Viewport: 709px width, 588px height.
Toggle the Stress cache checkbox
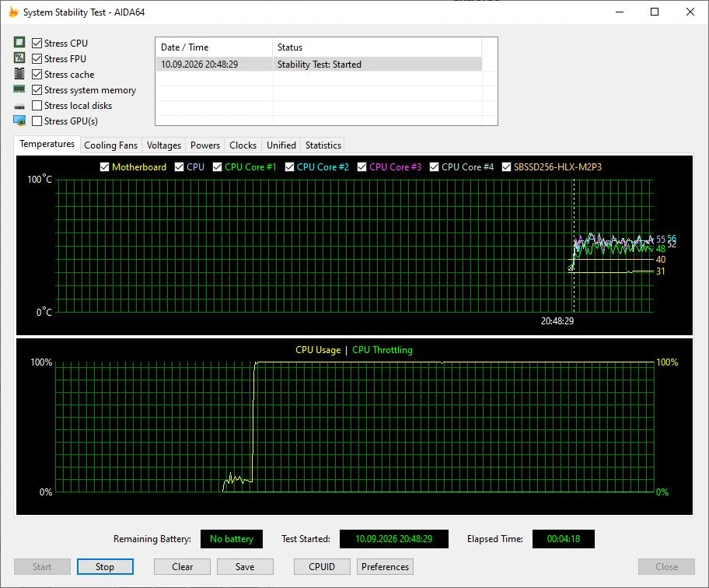[37, 74]
